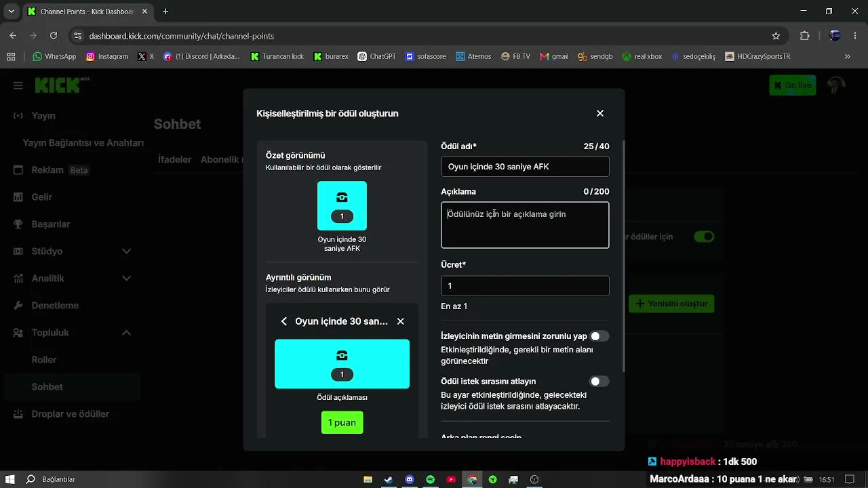
Task: Open a new browser tab
Action: [x=165, y=12]
